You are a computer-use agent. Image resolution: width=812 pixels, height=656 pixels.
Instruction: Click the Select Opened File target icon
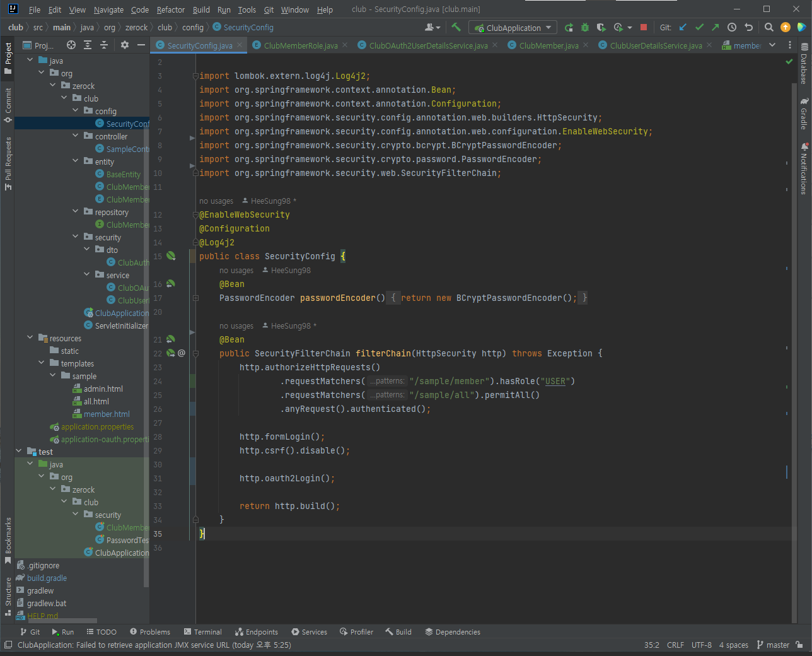[71, 45]
